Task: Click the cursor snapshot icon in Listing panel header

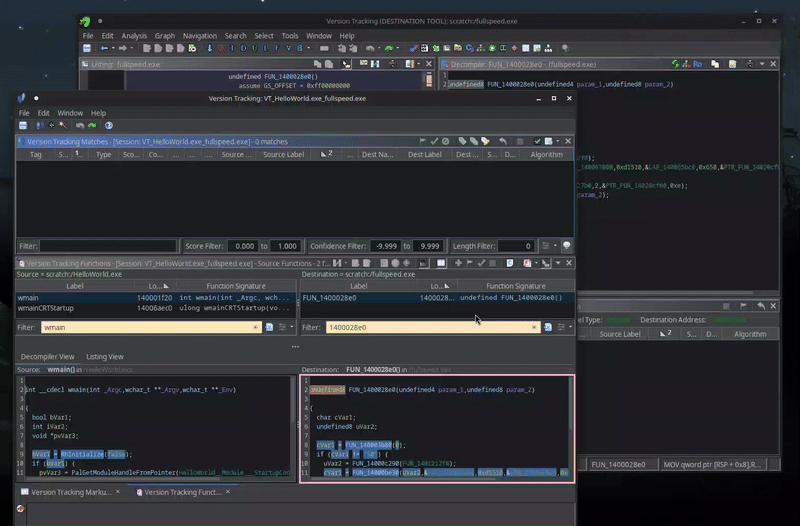Action: tap(346, 64)
